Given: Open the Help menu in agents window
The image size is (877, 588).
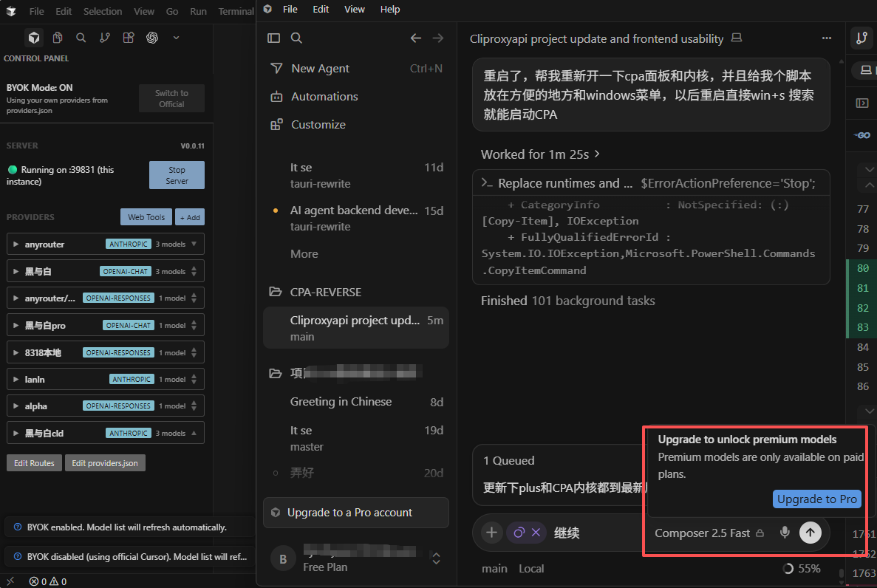Looking at the screenshot, I should [x=390, y=10].
